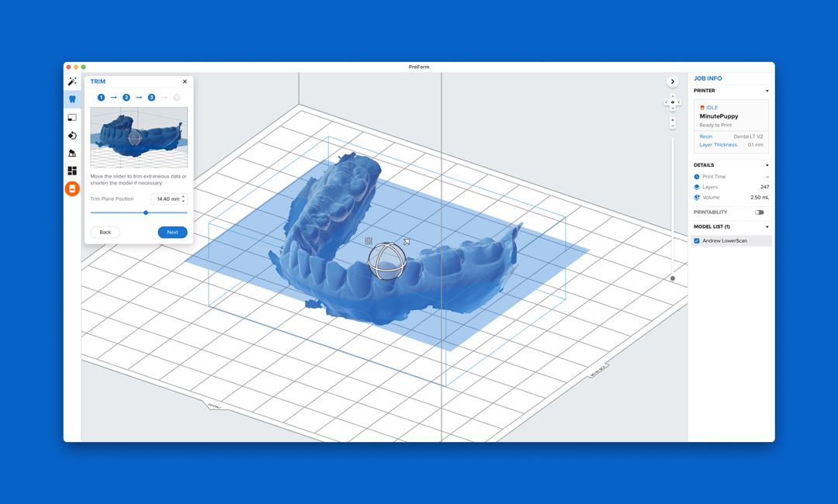Click the PreForm title bar label
The image size is (838, 504).
tap(417, 67)
